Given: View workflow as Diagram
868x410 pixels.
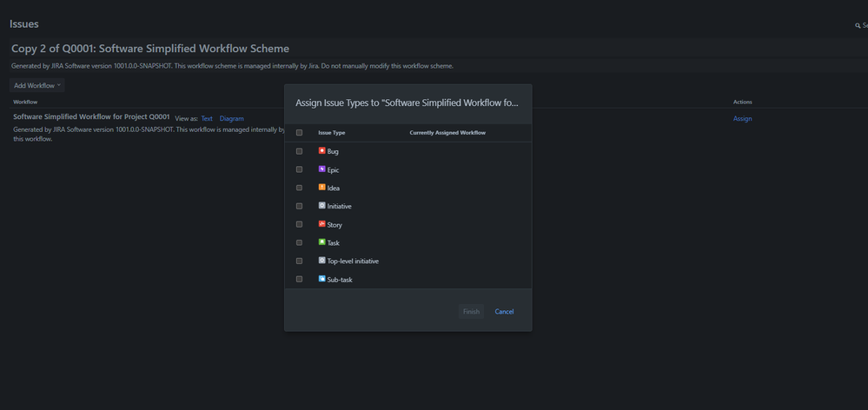Looking at the screenshot, I should pos(231,118).
